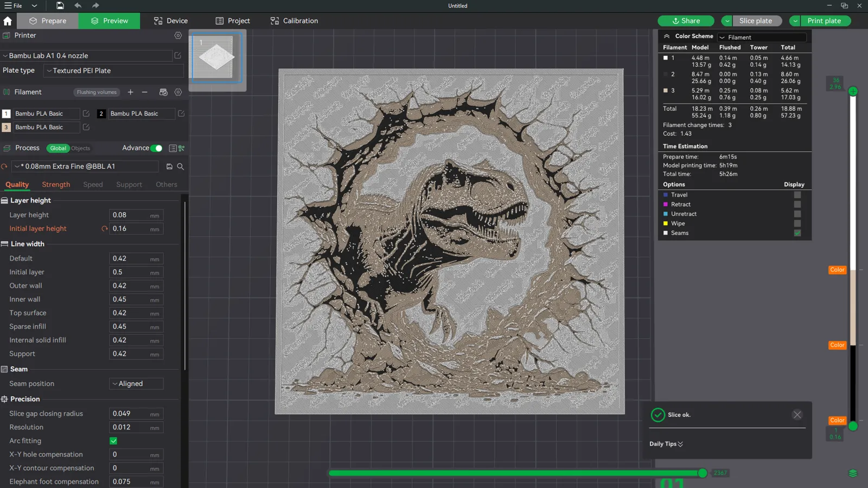Uncheck the Arc fitting checkbox
The width and height of the screenshot is (868, 488).
point(113,441)
